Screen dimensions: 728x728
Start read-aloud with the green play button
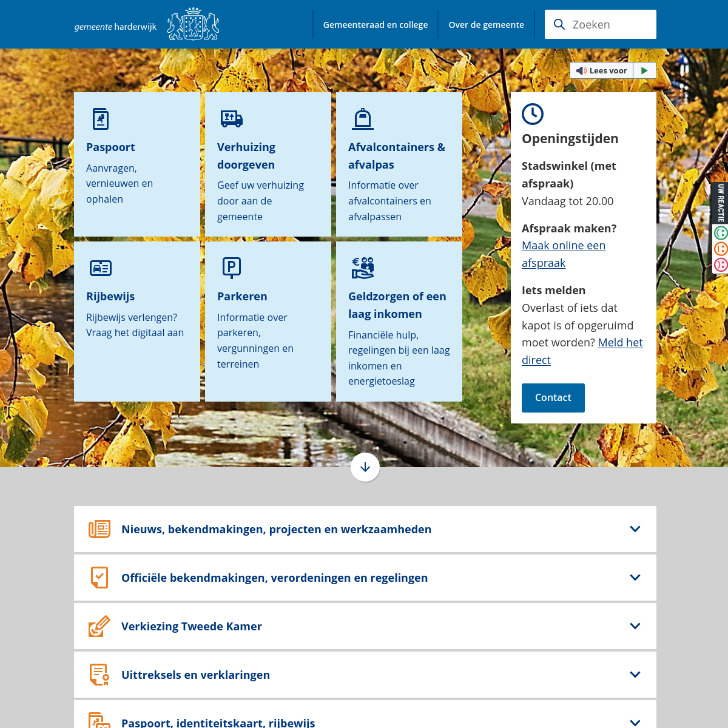point(644,70)
